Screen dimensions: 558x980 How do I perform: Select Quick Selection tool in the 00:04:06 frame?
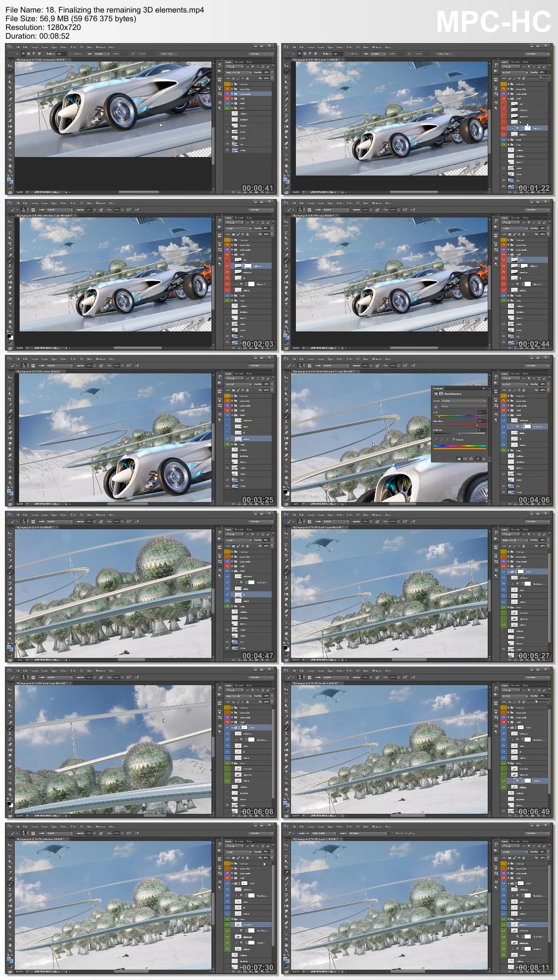coord(286,394)
